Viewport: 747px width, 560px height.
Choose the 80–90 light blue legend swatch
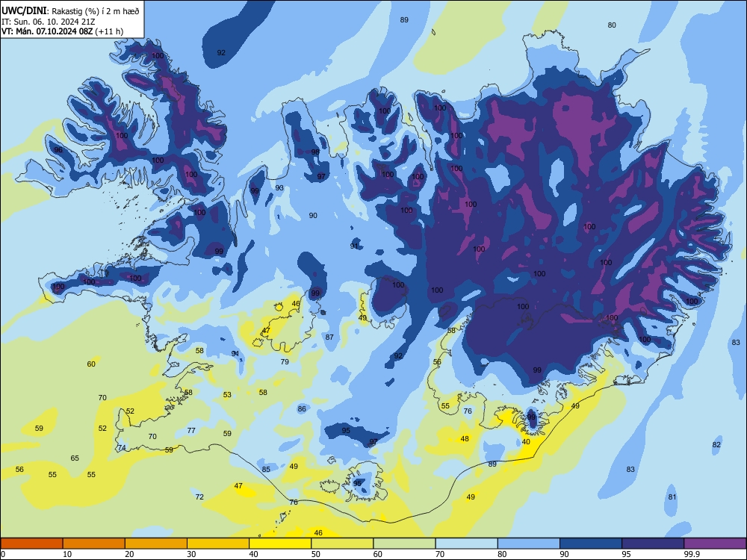click(x=529, y=544)
